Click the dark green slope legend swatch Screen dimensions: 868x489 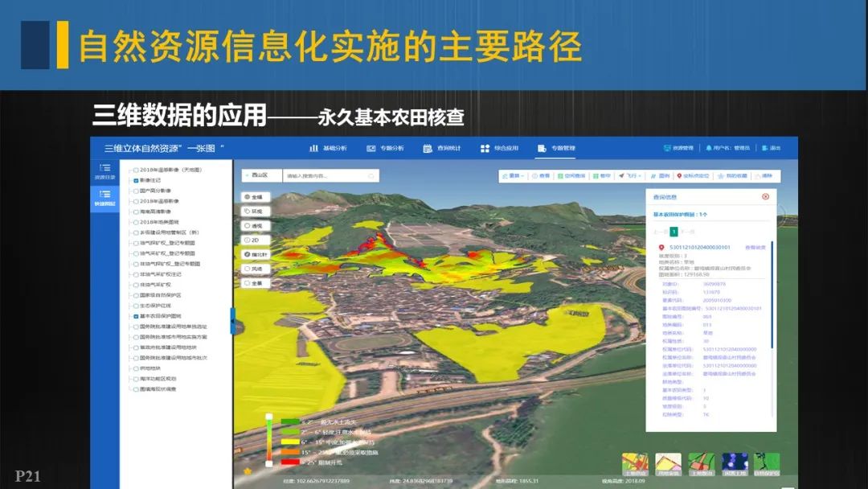[290, 422]
